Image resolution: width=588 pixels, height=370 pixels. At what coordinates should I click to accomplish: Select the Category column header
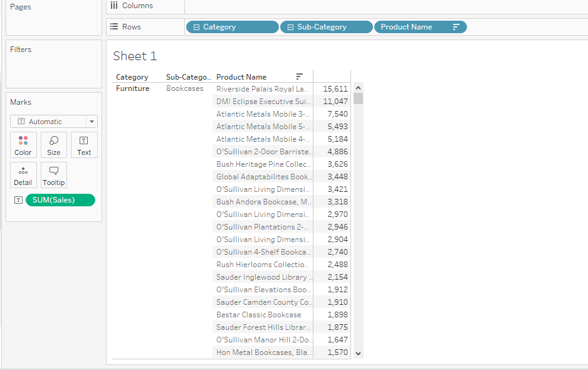(x=132, y=77)
